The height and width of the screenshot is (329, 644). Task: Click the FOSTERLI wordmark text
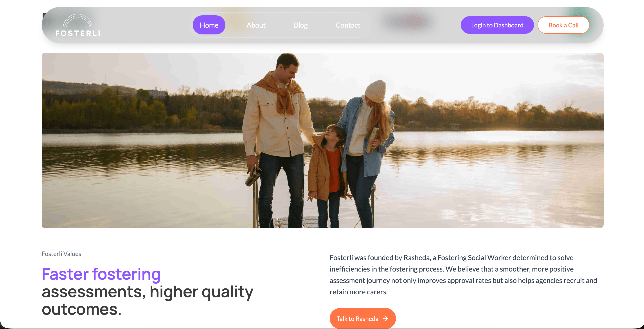tap(78, 33)
